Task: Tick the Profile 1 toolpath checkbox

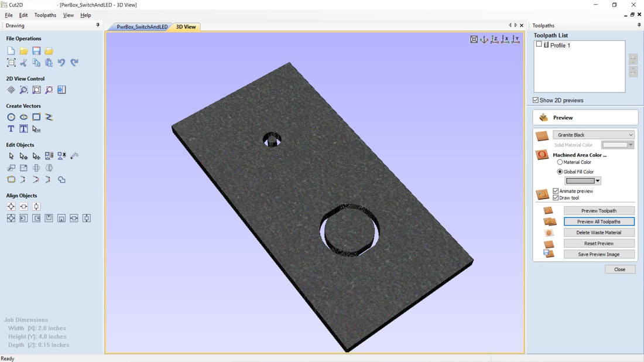Action: (539, 45)
